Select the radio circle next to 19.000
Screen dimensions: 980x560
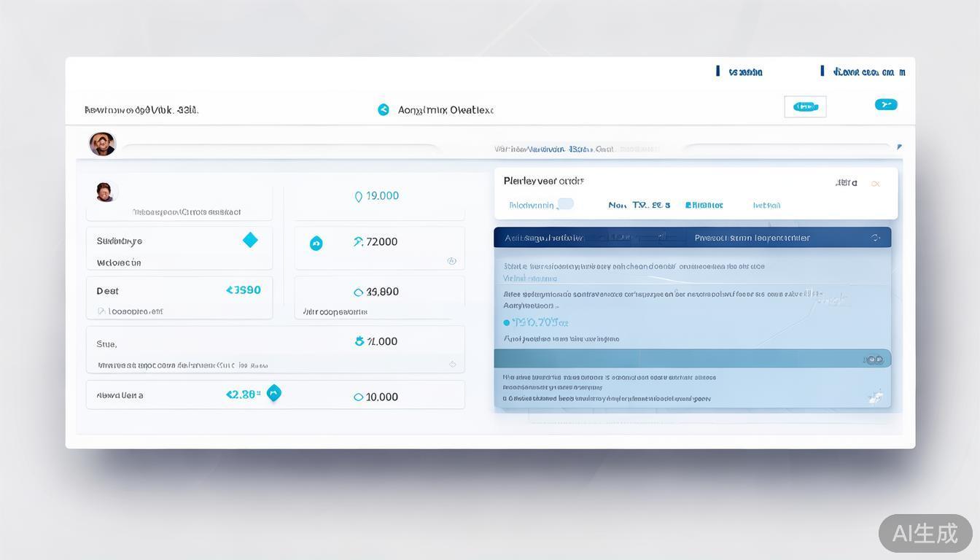click(358, 196)
